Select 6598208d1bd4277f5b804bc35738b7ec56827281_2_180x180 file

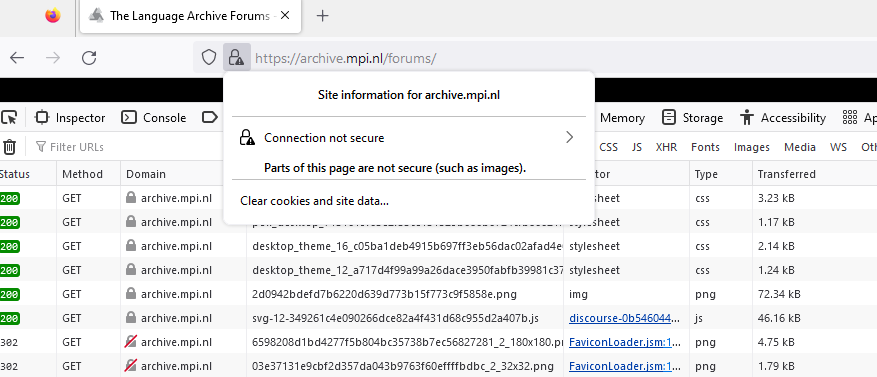tap(407, 342)
